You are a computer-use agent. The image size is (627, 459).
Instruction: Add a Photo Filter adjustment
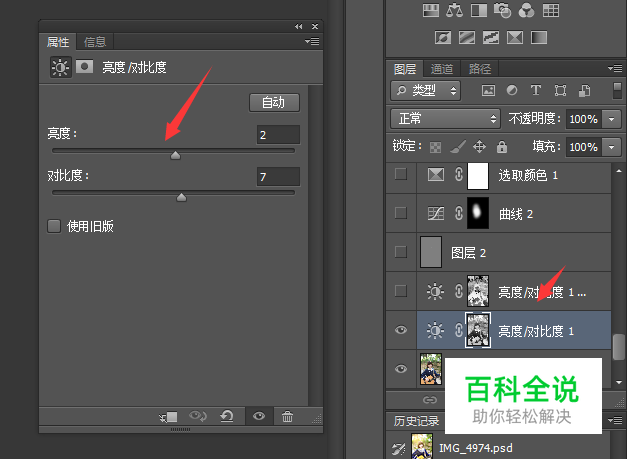coord(503,10)
